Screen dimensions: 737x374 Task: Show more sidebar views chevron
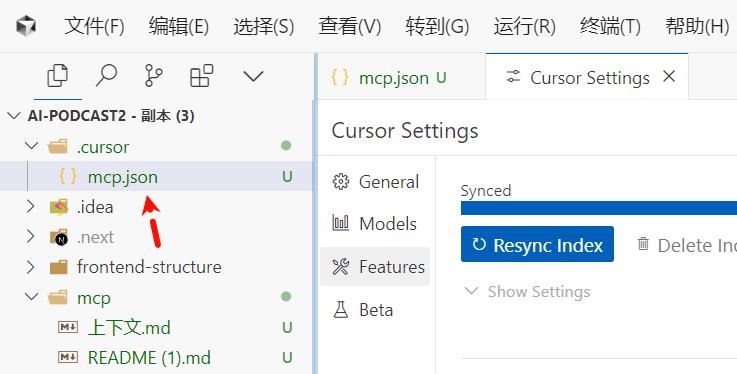(253, 76)
